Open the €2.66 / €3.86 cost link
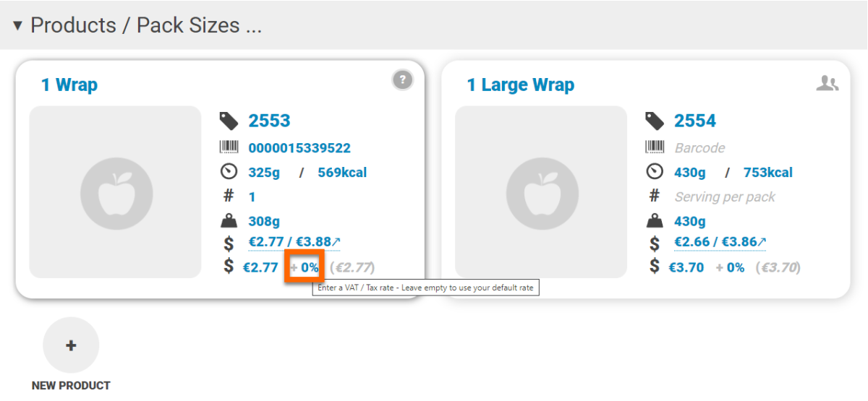 720,242
